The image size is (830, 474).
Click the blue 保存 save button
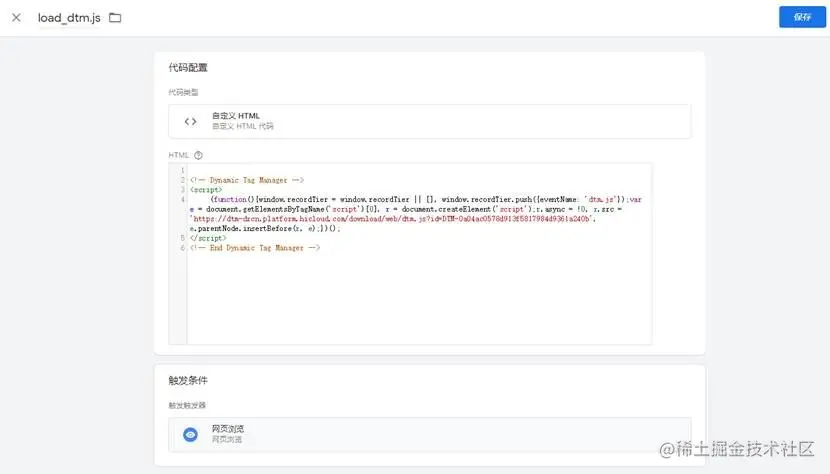[x=802, y=17]
